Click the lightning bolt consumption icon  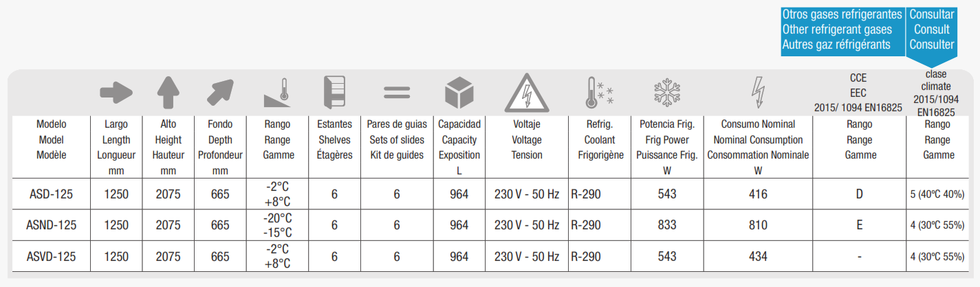point(757,91)
